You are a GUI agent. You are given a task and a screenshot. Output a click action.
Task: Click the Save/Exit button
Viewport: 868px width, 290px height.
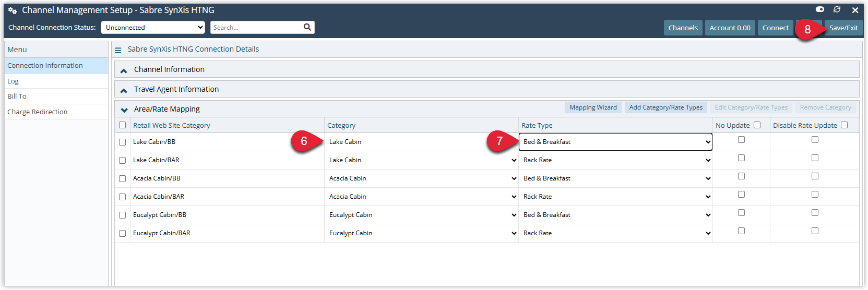coord(843,28)
